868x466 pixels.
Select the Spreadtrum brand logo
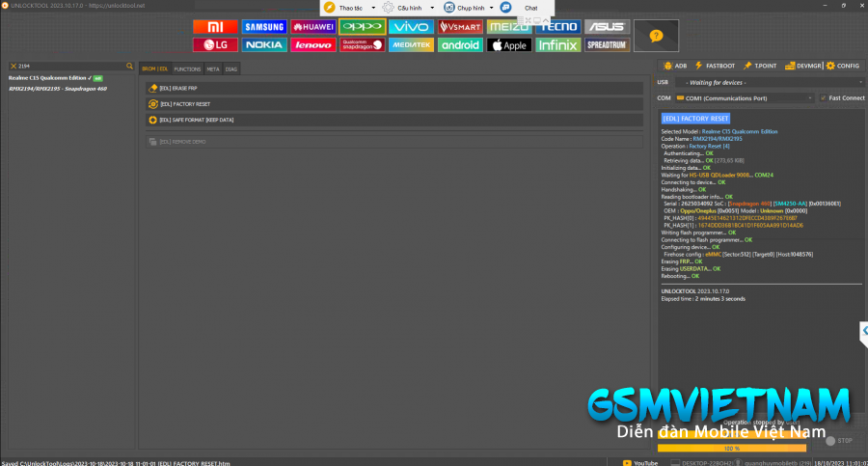(607, 45)
